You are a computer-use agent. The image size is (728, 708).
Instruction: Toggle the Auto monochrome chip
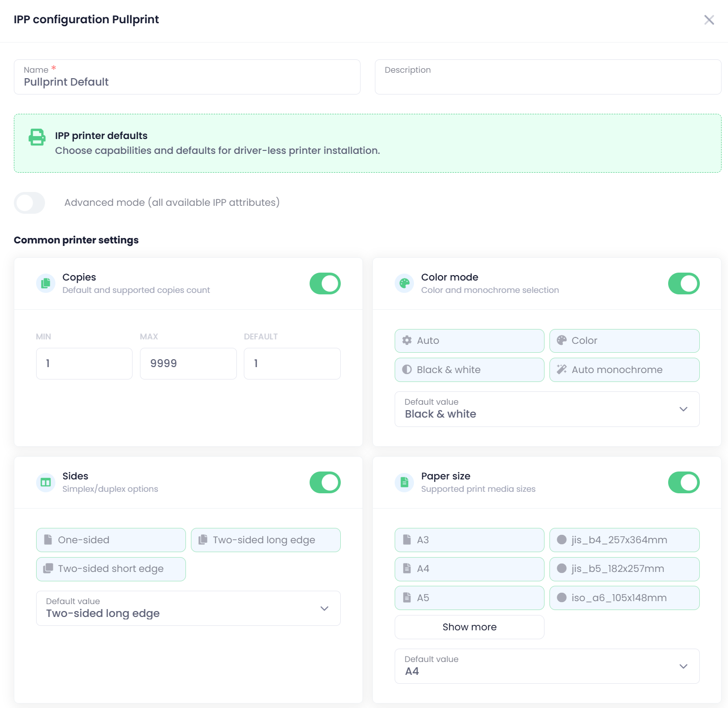point(625,370)
